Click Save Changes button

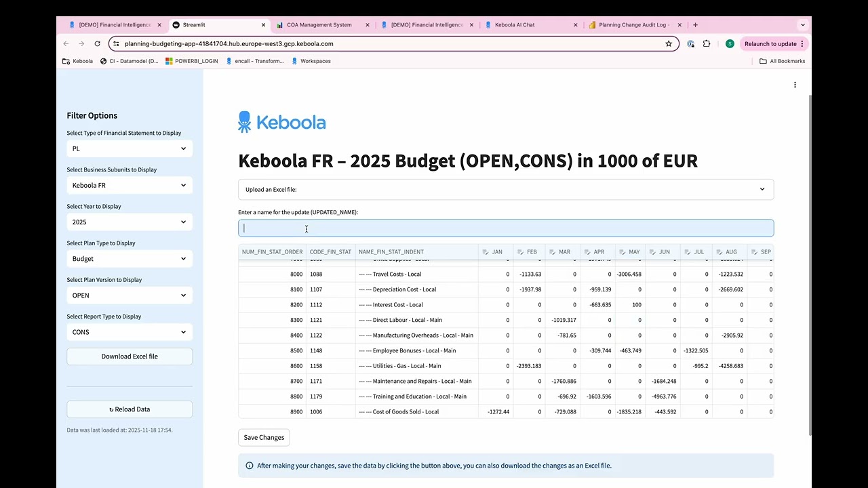pos(264,437)
